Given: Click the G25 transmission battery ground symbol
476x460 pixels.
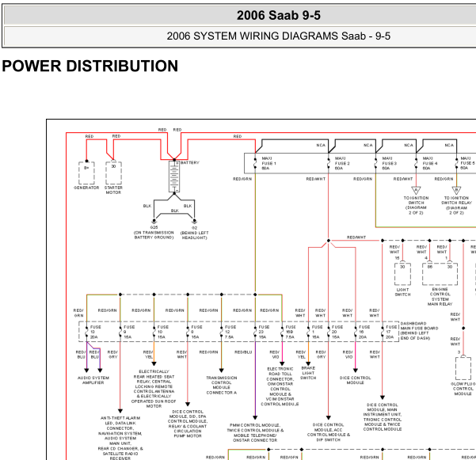Looking at the screenshot, I should click(154, 221).
